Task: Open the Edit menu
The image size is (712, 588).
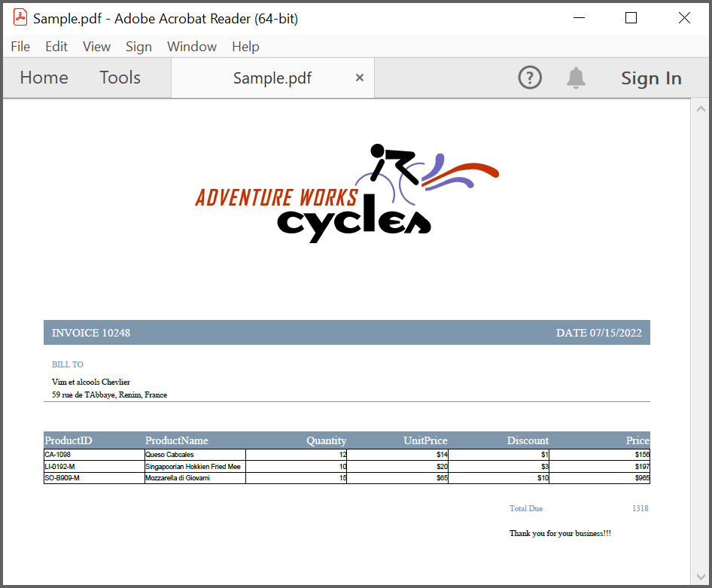Action: [x=56, y=47]
